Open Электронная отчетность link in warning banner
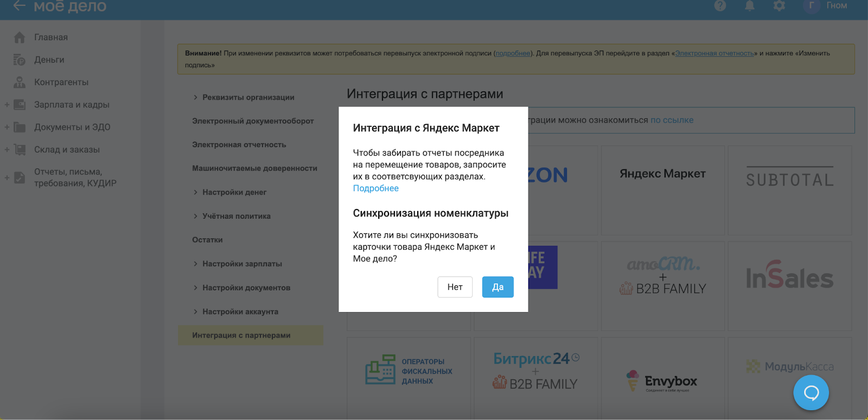The width and height of the screenshot is (868, 420). [x=714, y=53]
